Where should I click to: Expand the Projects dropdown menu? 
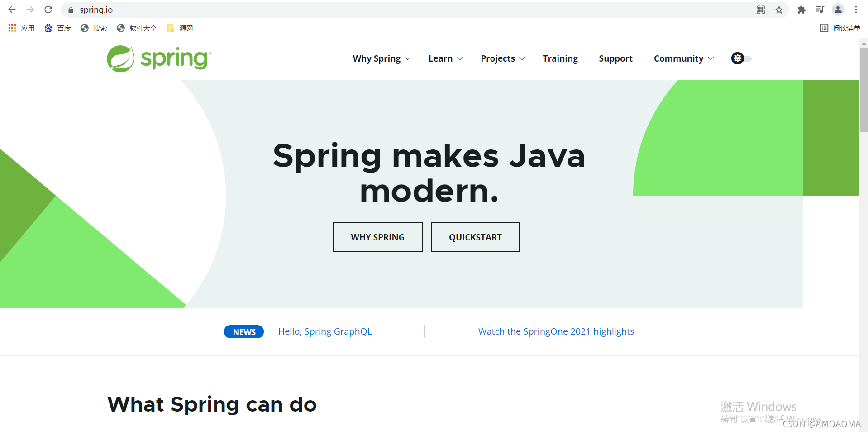click(503, 58)
